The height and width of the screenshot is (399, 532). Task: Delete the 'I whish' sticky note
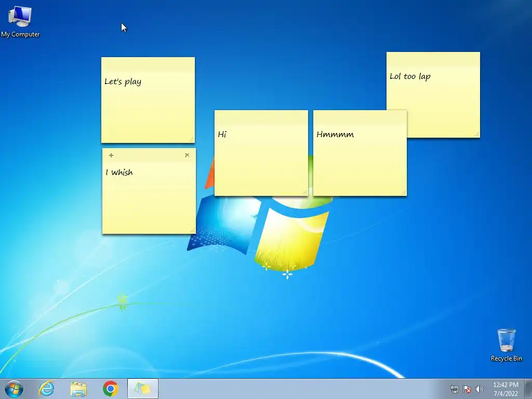[187, 155]
